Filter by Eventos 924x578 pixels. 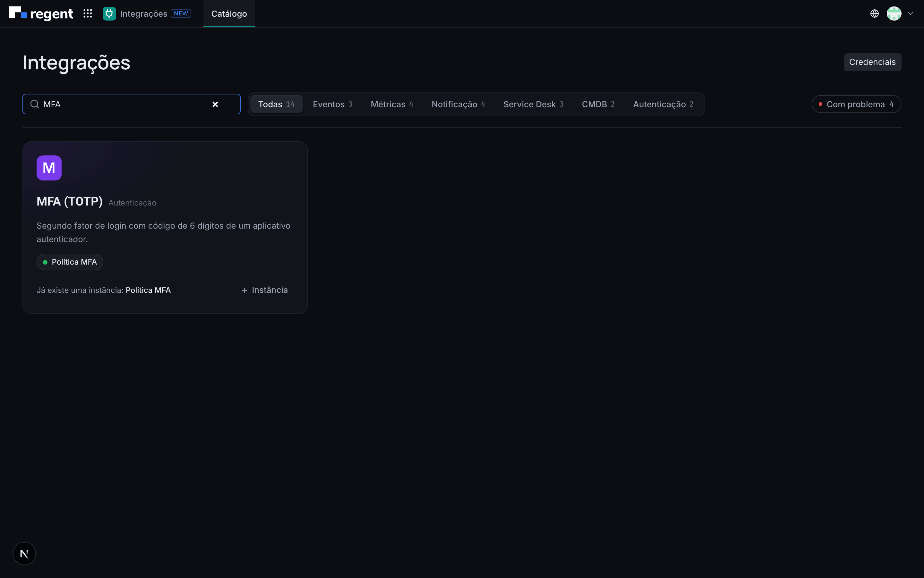333,104
